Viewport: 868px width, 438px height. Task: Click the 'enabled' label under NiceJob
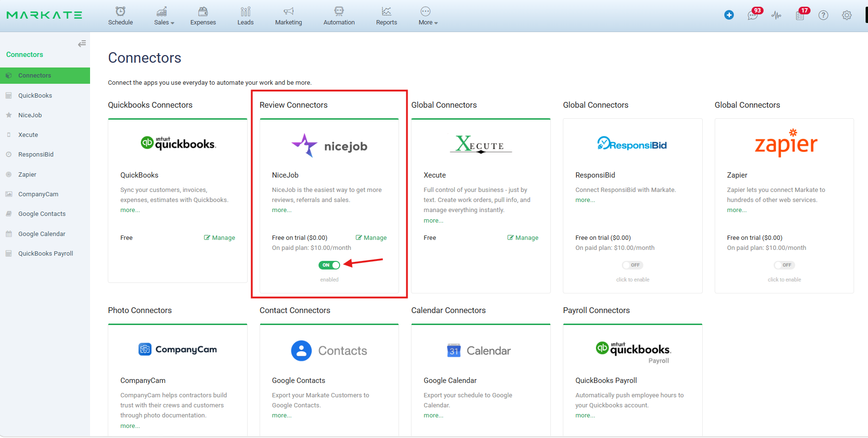pyautogui.click(x=329, y=280)
